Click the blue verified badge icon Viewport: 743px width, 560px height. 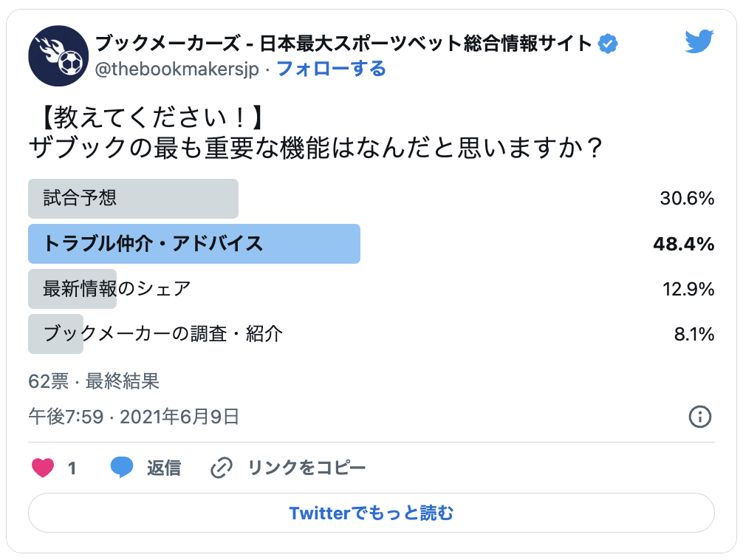607,44
